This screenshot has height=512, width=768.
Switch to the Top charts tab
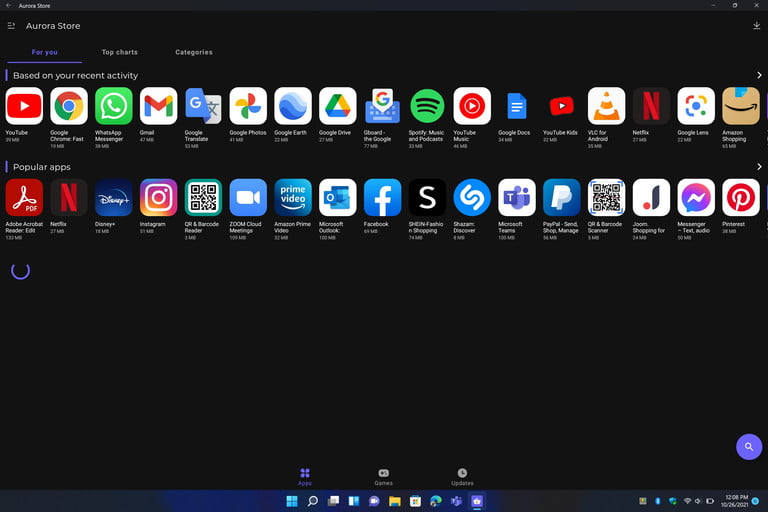pos(120,52)
